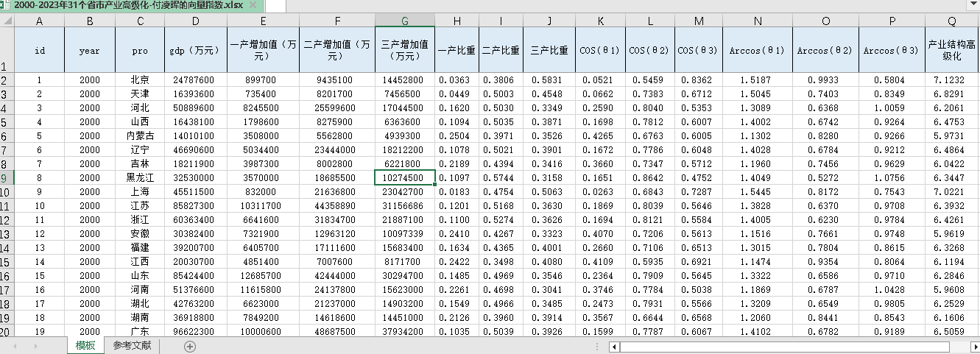
Task: Switch to the 模板 sheet tab
Action: (85, 346)
